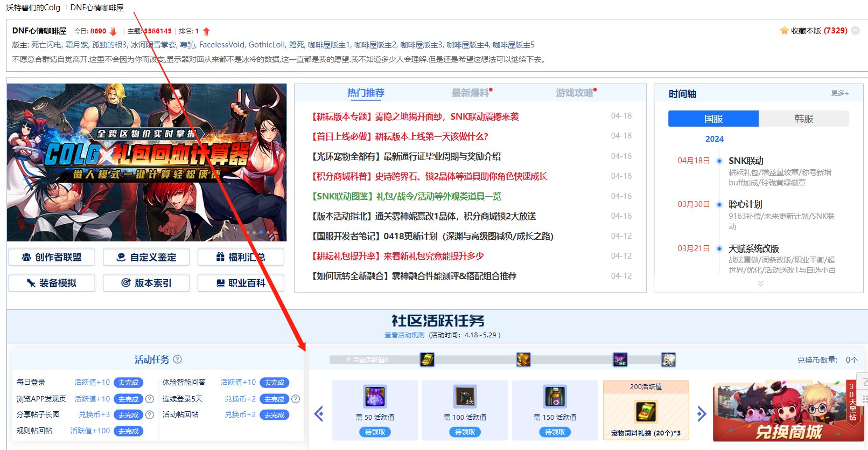Expand timeline with the double-chevron down arrow
Screen dimensions: 868x450
click(x=760, y=283)
